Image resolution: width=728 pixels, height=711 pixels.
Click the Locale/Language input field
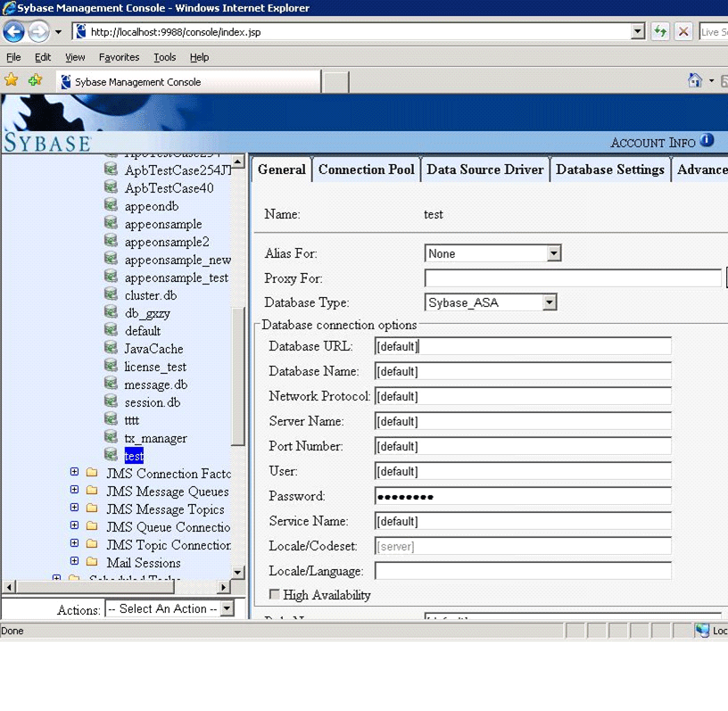(x=523, y=571)
